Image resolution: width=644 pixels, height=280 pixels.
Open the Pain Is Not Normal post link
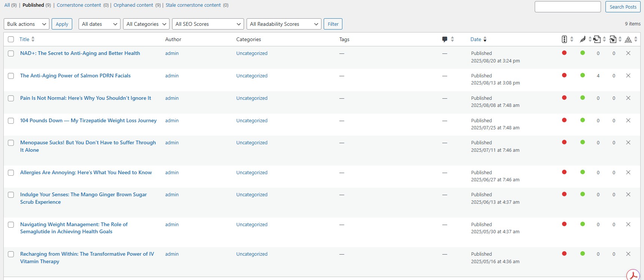(x=85, y=98)
